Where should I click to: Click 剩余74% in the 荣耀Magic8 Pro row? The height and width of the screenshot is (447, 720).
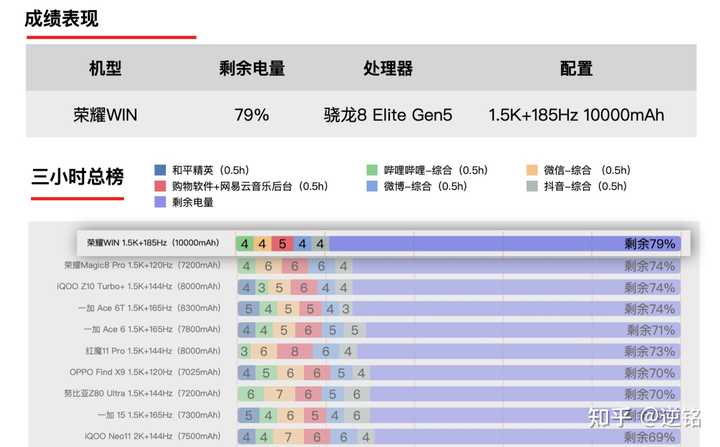click(x=649, y=266)
